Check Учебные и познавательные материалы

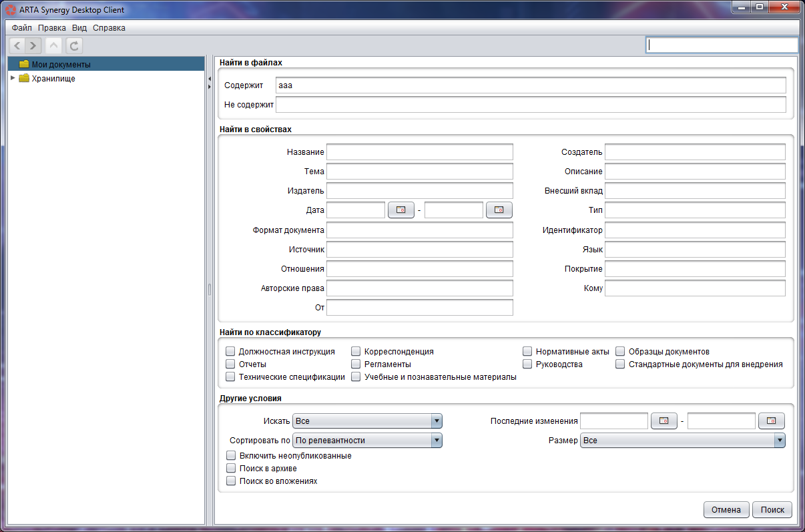click(356, 376)
